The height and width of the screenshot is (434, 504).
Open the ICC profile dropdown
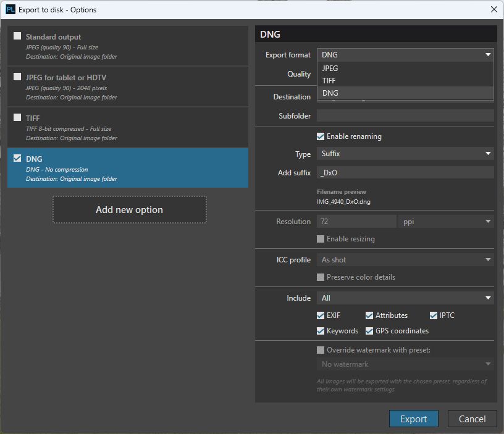pos(405,260)
